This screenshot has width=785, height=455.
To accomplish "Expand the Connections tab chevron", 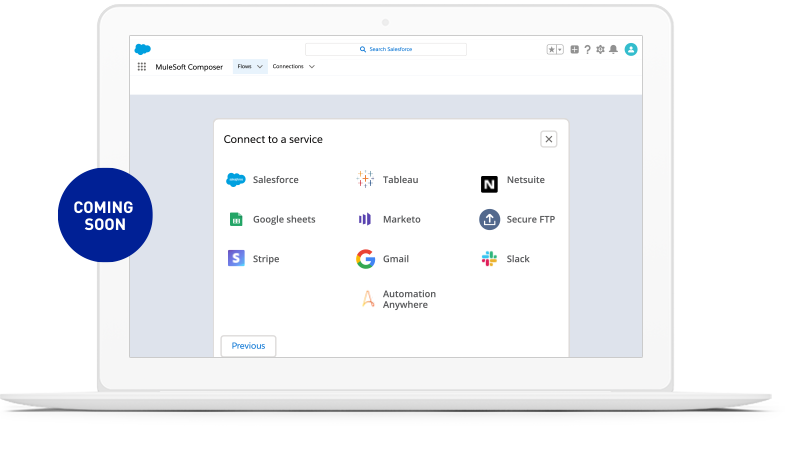I will click(312, 67).
